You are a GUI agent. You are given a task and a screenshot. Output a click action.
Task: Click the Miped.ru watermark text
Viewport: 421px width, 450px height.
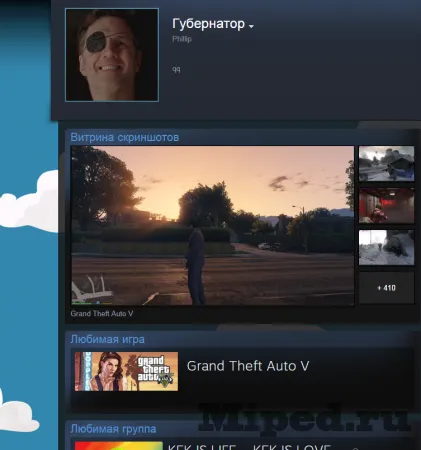coord(304,417)
